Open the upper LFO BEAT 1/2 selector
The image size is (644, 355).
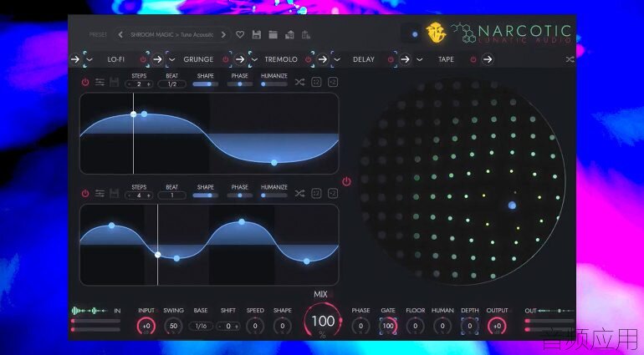172,84
